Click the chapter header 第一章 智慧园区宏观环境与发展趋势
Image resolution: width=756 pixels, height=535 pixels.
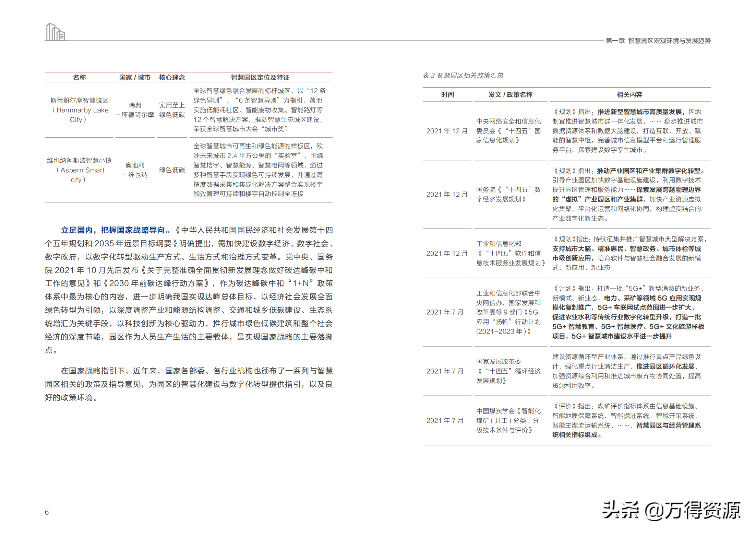point(658,41)
